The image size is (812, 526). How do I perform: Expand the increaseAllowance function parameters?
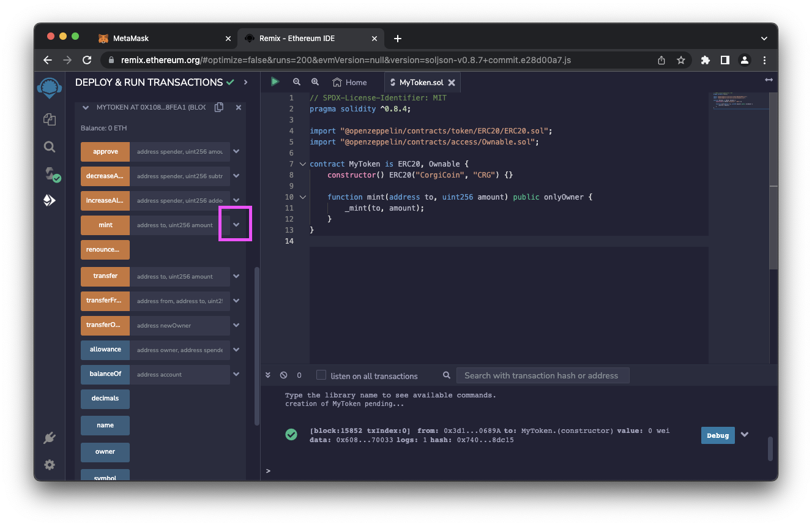pyautogui.click(x=236, y=200)
